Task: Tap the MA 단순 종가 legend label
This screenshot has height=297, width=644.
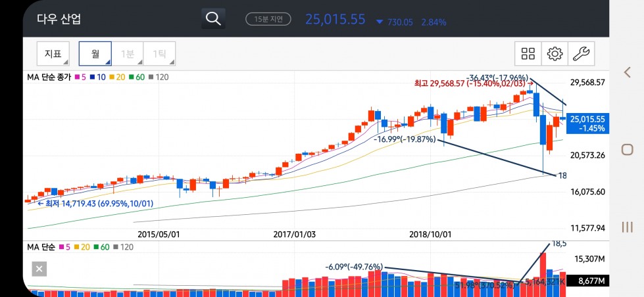Action: [49, 77]
